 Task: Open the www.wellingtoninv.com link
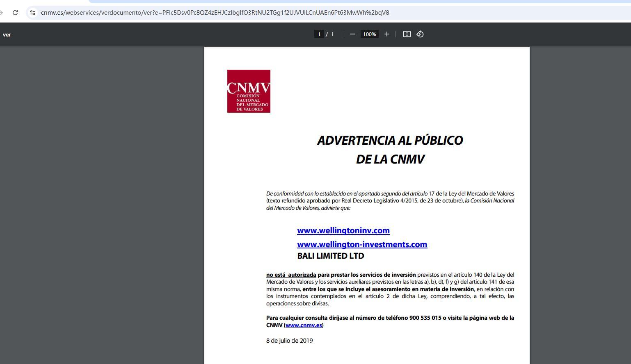pos(343,230)
